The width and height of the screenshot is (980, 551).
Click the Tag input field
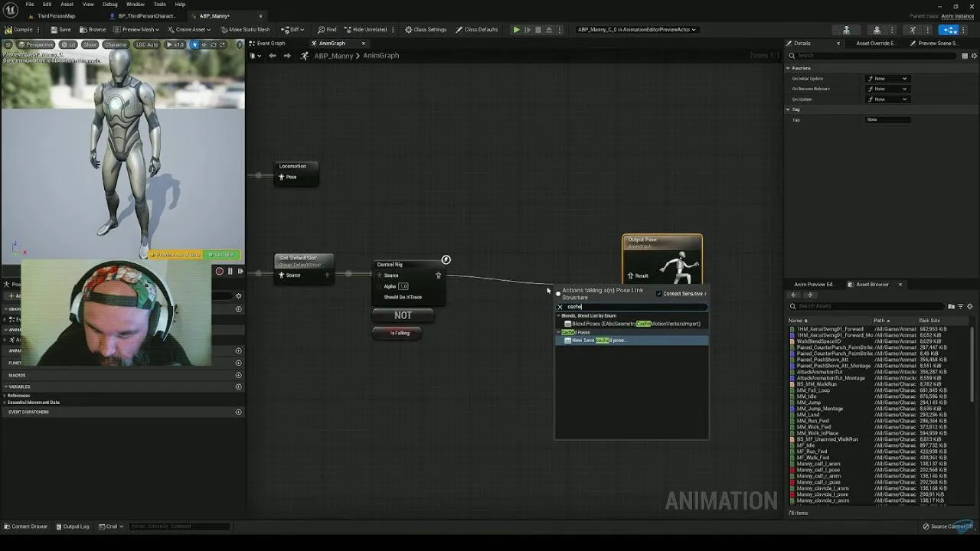click(888, 119)
